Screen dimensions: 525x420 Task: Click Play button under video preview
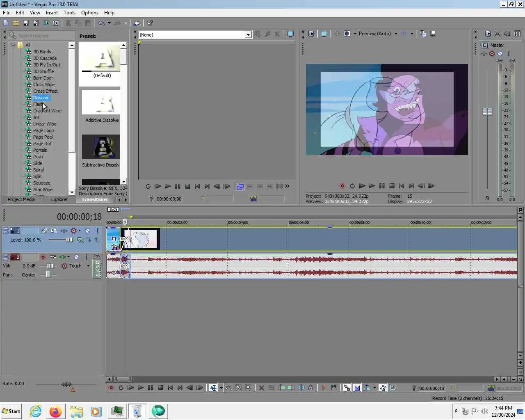372,186
